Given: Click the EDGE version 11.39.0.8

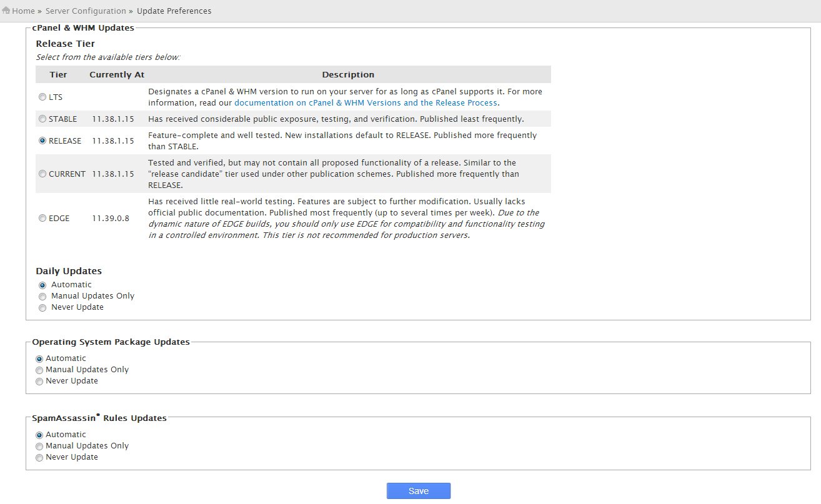Looking at the screenshot, I should pyautogui.click(x=111, y=219).
